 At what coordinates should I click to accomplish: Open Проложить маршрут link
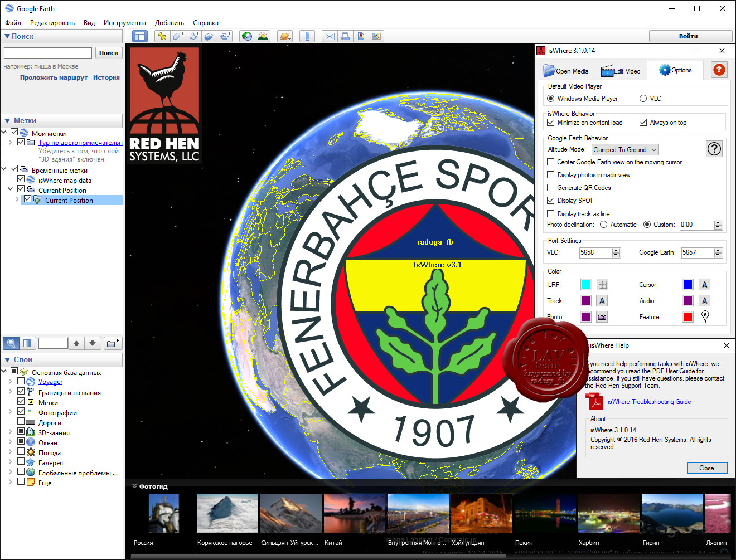(x=54, y=77)
